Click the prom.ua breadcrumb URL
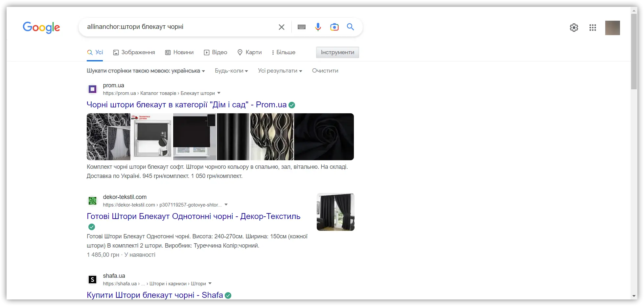The height and width of the screenshot is (306, 644). (x=159, y=93)
